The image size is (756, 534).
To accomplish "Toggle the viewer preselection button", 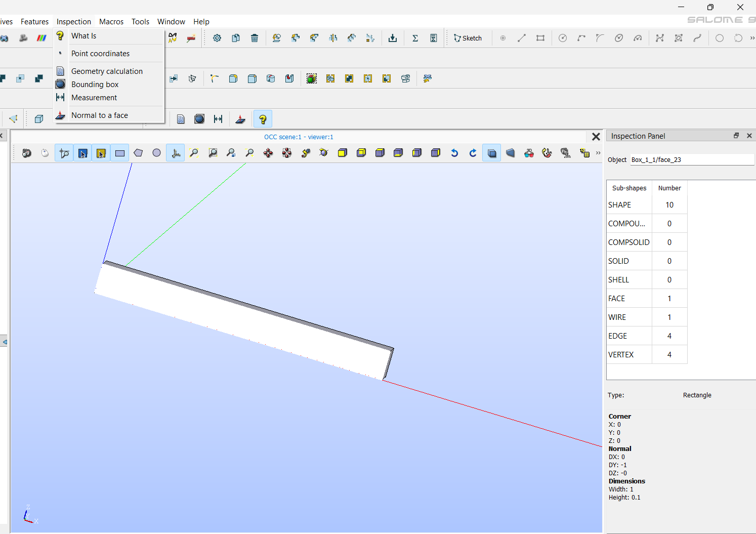I will [82, 153].
